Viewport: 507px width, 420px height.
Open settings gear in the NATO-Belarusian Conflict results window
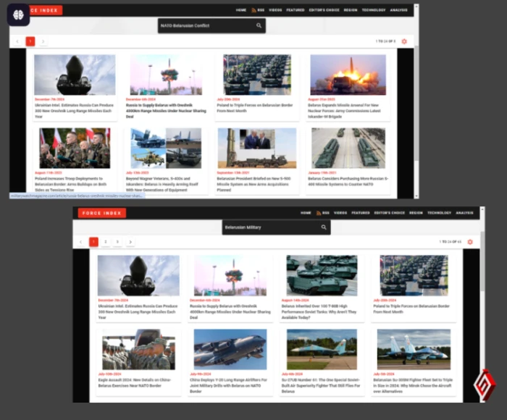(404, 41)
